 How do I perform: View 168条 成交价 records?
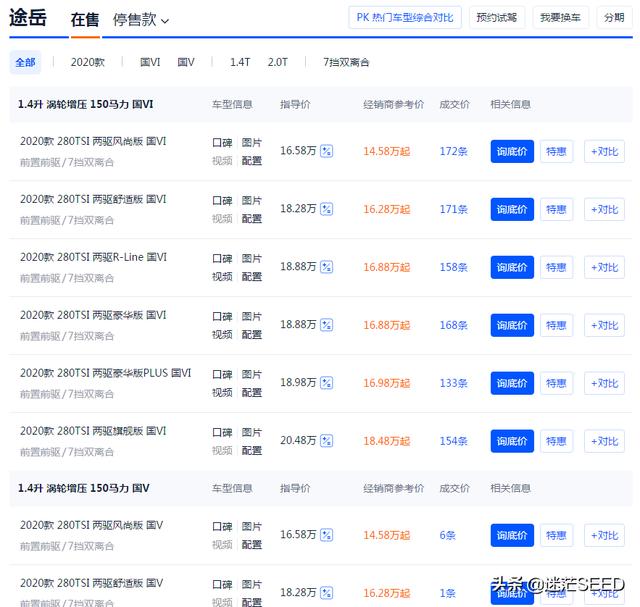point(453,325)
